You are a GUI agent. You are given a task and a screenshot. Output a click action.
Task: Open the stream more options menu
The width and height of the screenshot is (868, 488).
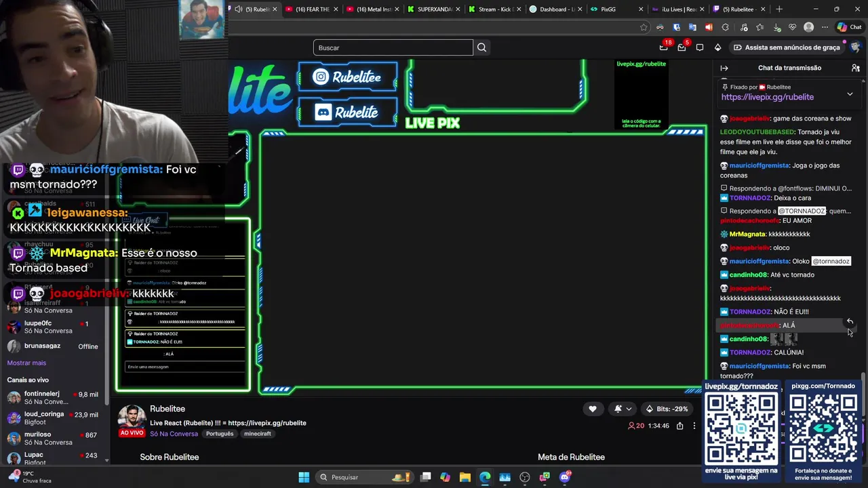point(694,426)
